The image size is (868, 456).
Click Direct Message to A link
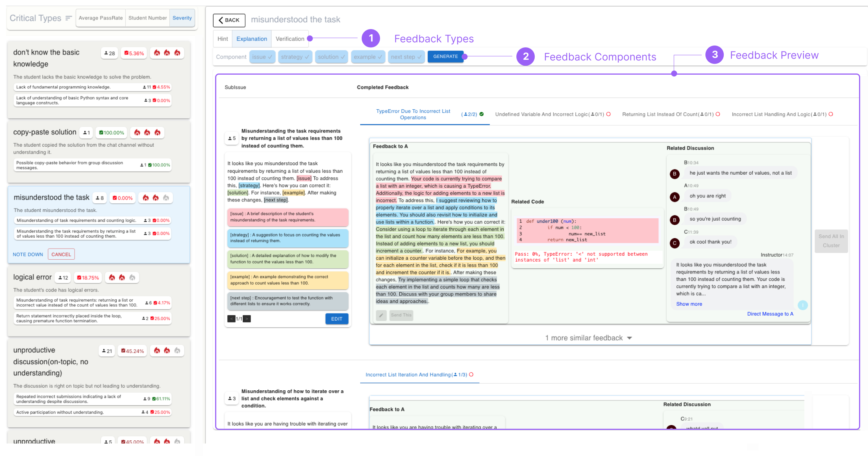[x=770, y=314]
